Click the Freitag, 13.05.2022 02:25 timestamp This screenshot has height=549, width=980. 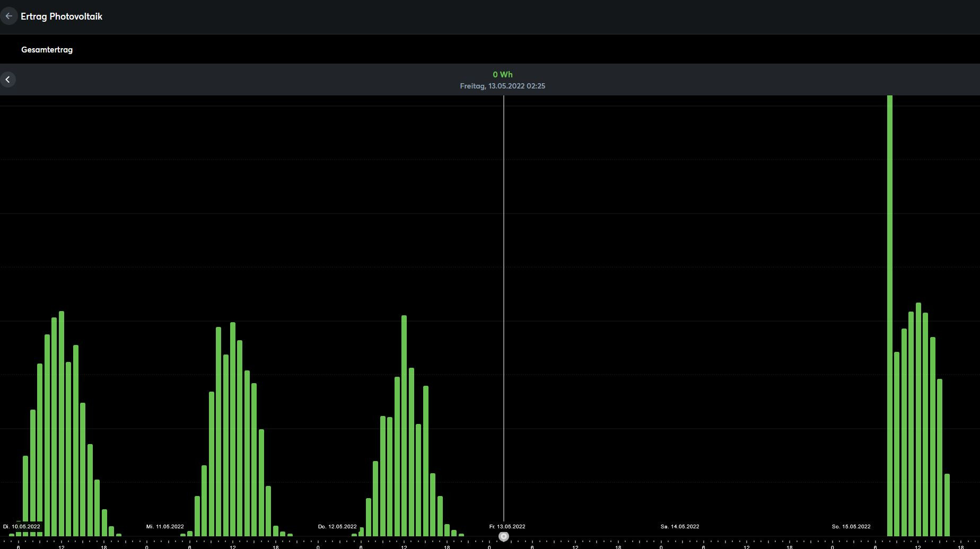pyautogui.click(x=502, y=86)
